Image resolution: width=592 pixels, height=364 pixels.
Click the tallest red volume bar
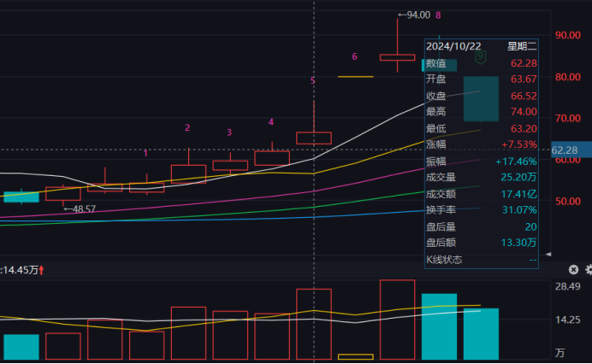pyautogui.click(x=397, y=319)
